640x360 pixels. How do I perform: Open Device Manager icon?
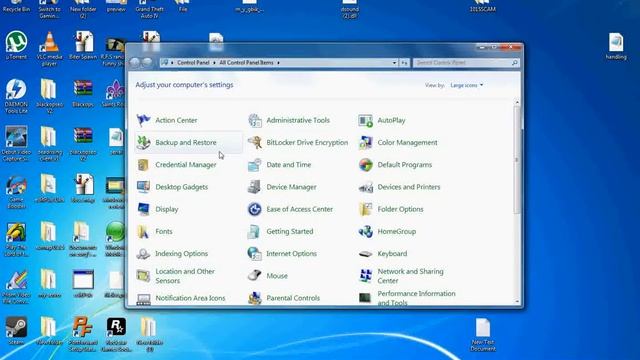click(255, 187)
